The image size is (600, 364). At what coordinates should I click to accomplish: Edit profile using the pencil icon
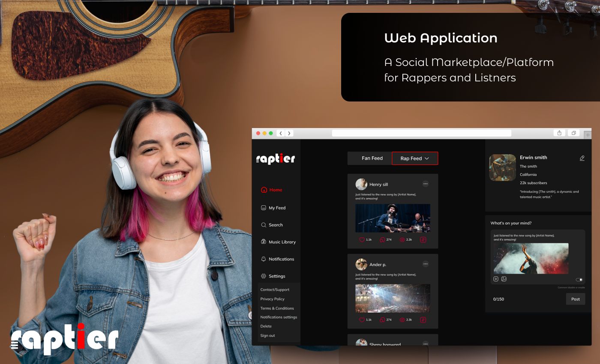coord(582,158)
